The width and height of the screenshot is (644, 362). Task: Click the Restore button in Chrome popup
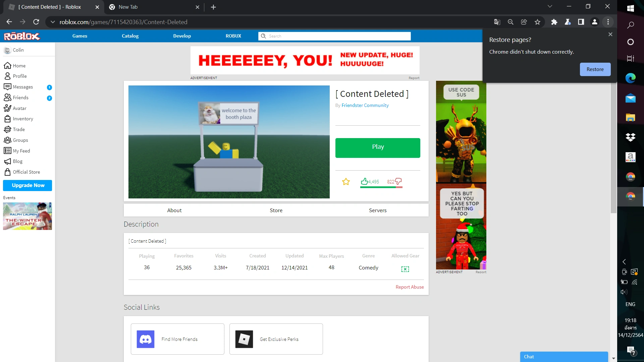[x=595, y=69]
